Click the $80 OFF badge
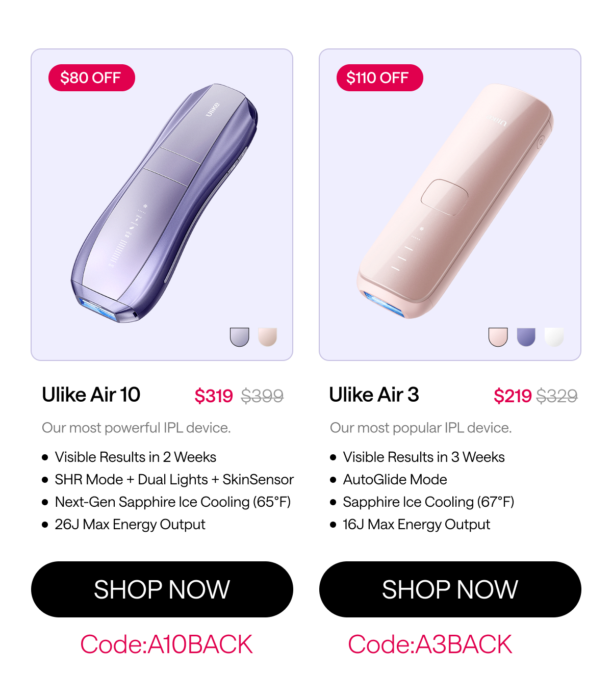The image size is (612, 700). [92, 78]
